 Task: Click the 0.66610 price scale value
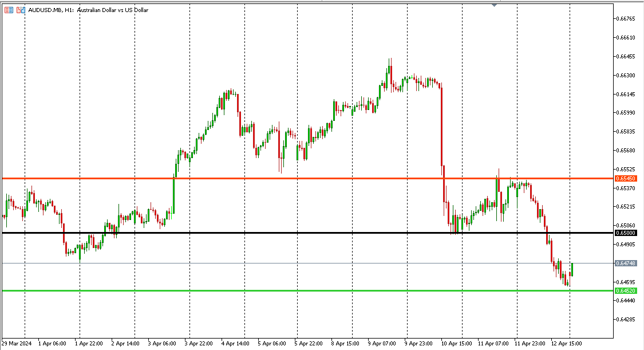coord(626,37)
